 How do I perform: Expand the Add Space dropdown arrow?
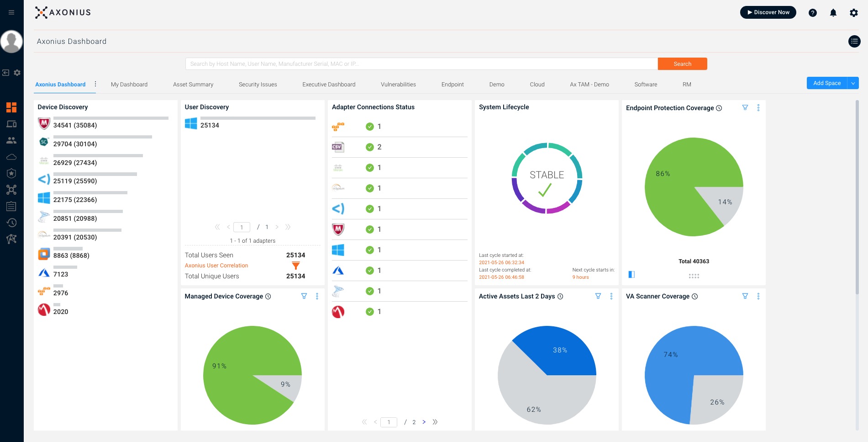852,83
